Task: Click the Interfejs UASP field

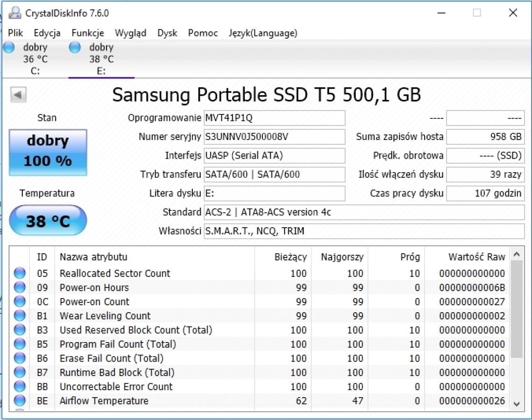Action: click(x=275, y=155)
